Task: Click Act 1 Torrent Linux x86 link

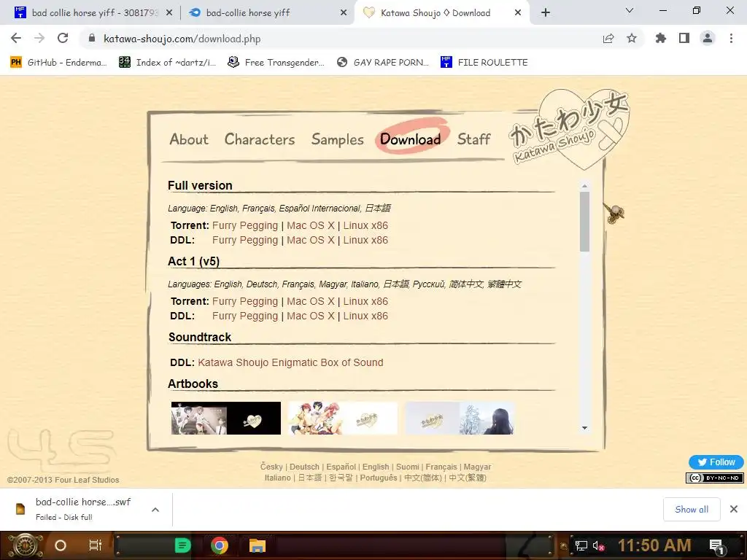Action: click(365, 301)
